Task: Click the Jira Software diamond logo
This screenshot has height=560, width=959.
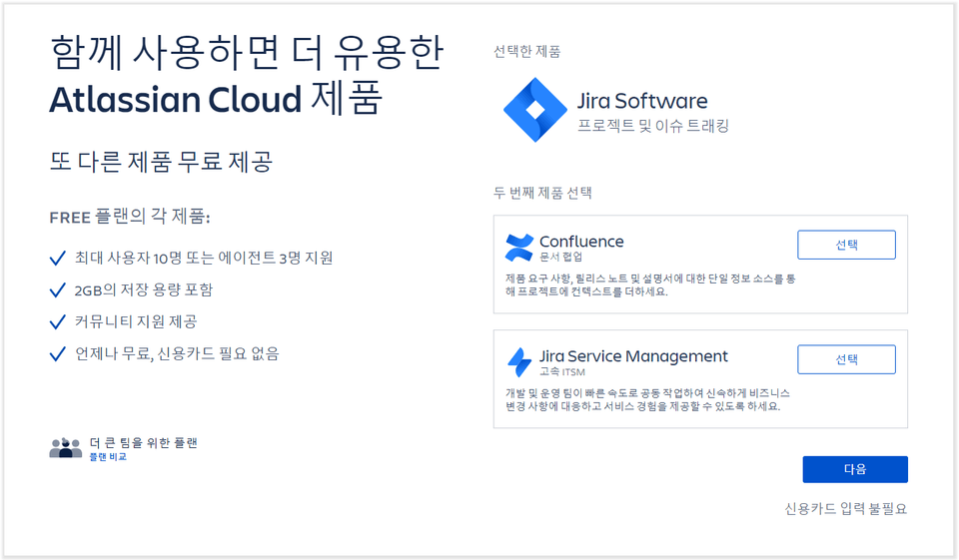Action: 535,110
